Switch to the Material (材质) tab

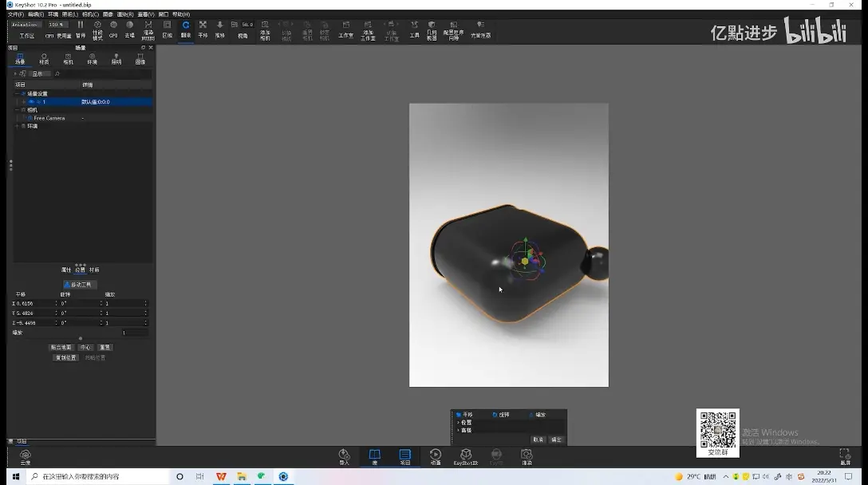click(x=44, y=59)
